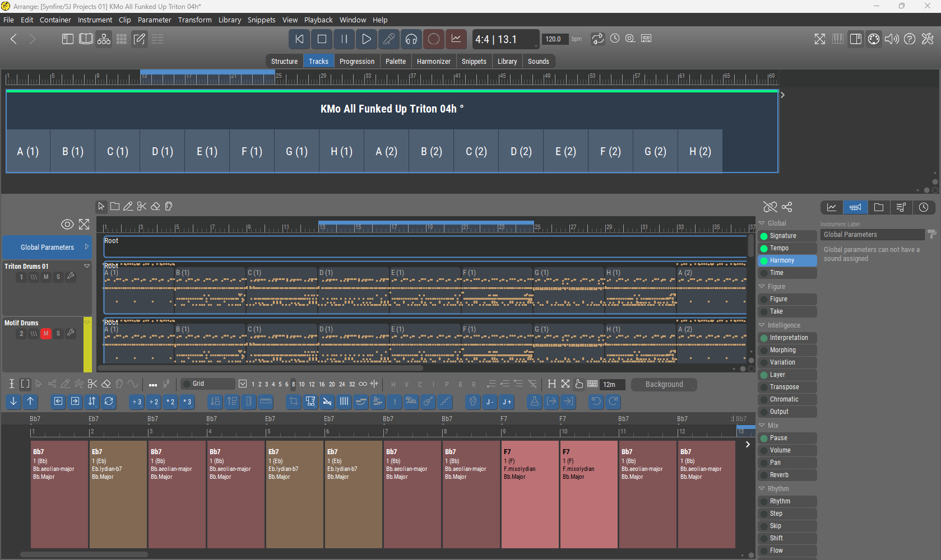
Task: Select the Transpose parameter
Action: click(x=784, y=387)
